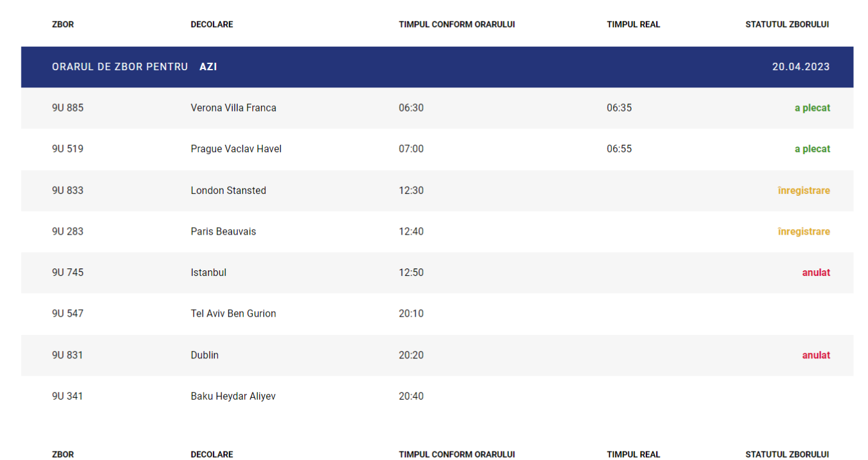
Task: Select the Verona Villa Franca destination
Action: [x=233, y=108]
